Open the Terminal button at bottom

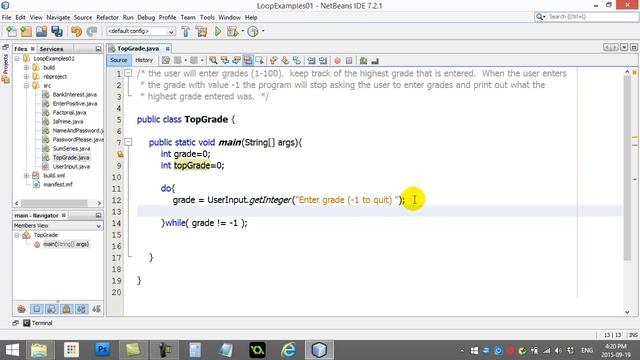click(x=38, y=323)
